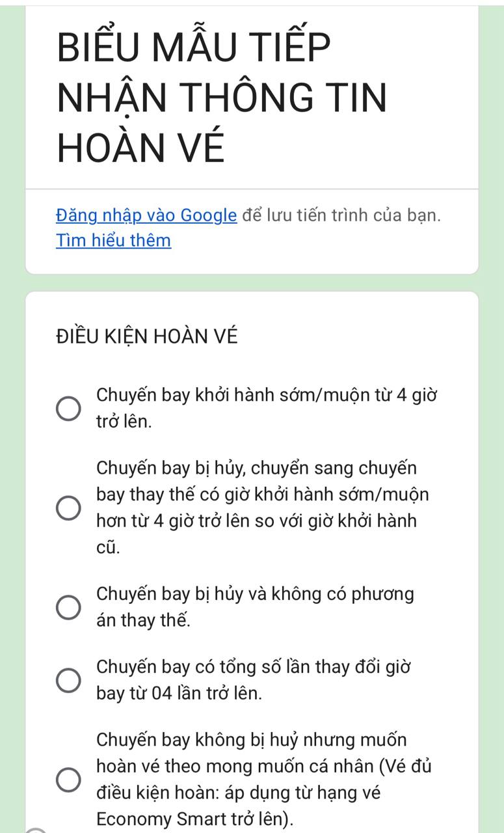Click 'án thay thế.' line of third option
Viewport: 504px width, 833px height.
144,621
